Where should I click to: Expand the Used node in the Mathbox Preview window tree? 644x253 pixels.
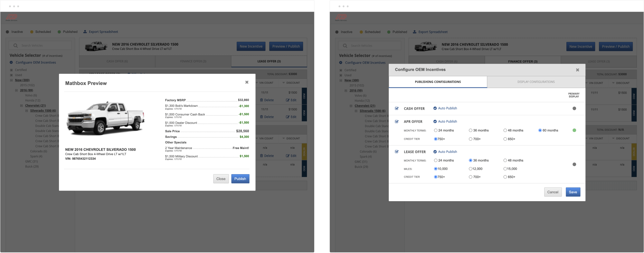point(11,75)
